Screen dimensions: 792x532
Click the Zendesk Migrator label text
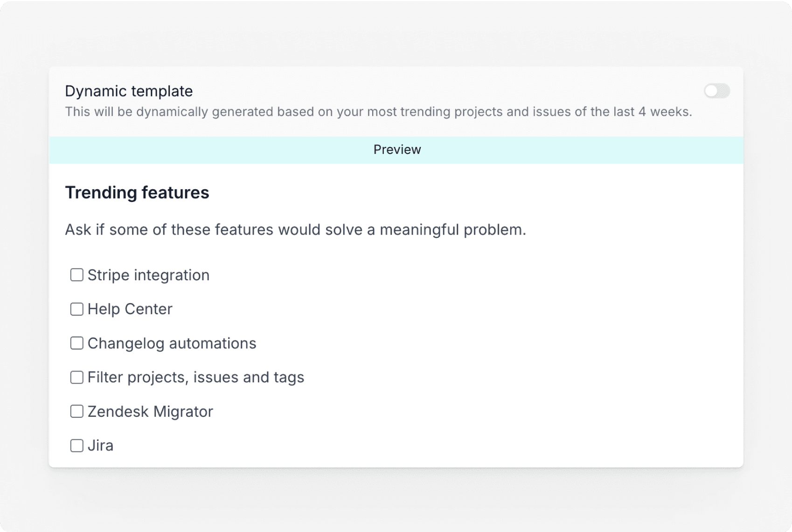click(x=150, y=412)
